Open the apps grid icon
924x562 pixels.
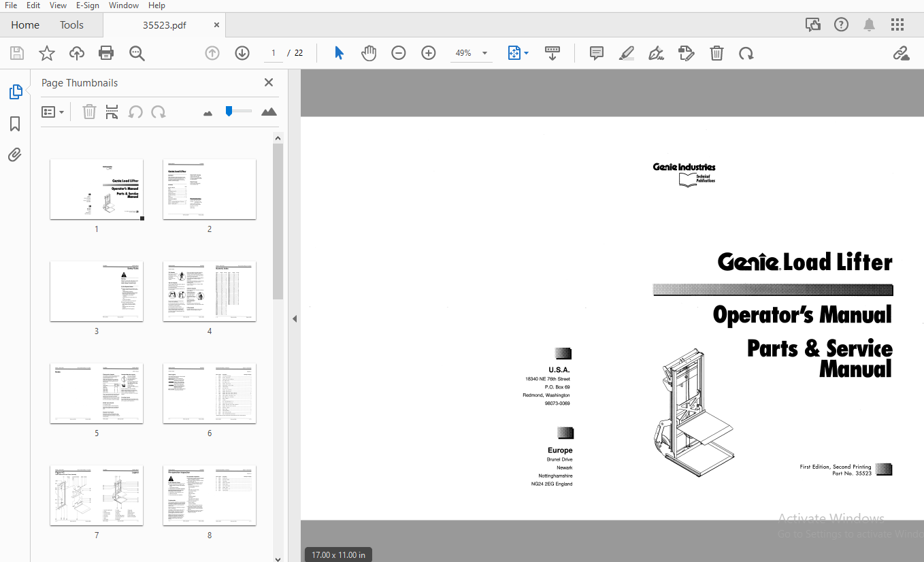(897, 25)
